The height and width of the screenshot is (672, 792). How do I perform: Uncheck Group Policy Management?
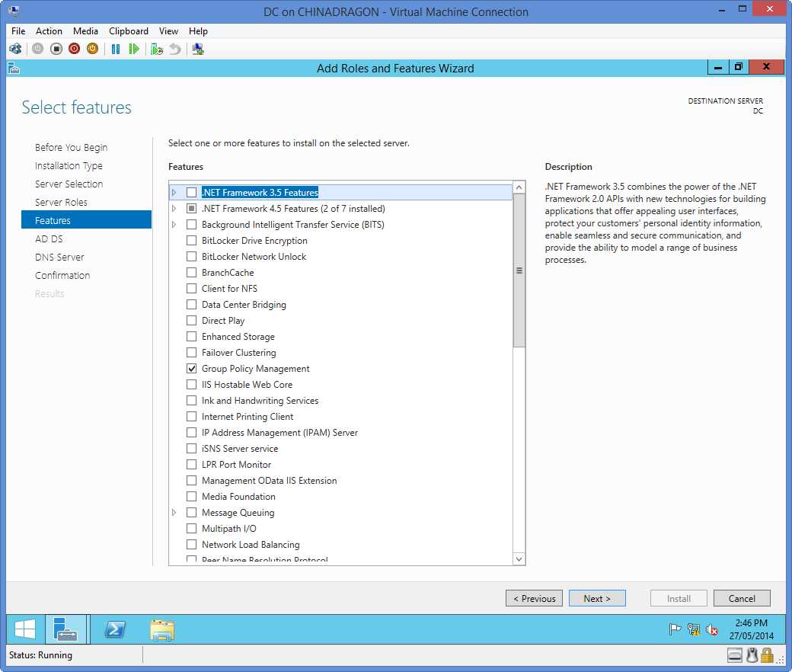click(191, 368)
